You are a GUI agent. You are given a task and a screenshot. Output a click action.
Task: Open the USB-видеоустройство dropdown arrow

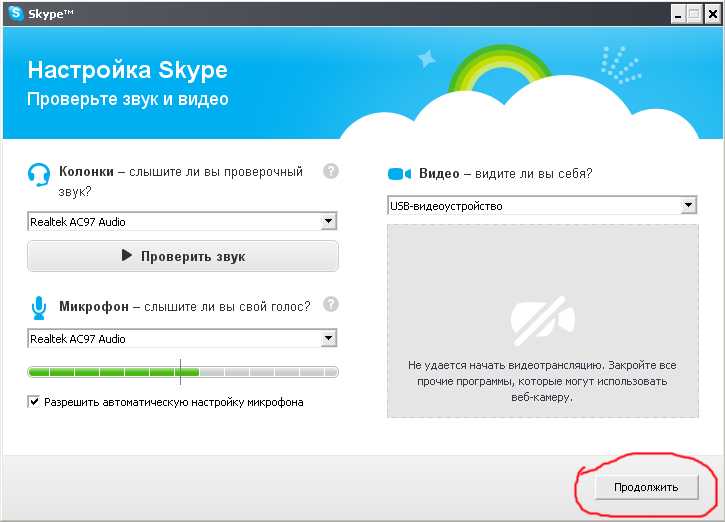(x=688, y=205)
